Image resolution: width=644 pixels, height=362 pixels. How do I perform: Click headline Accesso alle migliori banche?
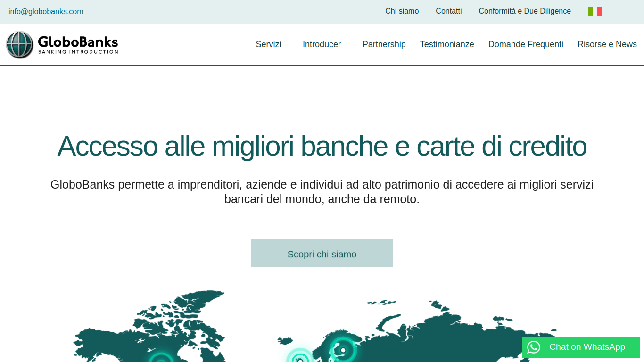(x=322, y=146)
